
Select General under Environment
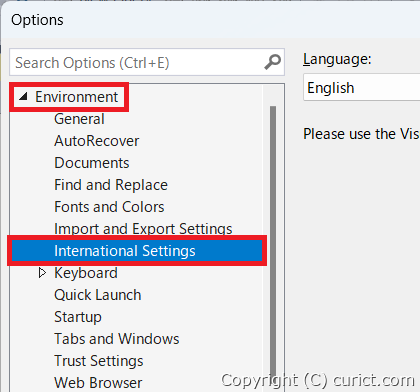click(79, 119)
